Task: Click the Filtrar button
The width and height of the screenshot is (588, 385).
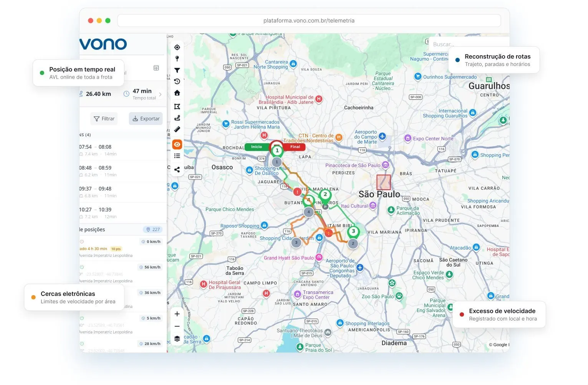Action: coord(104,119)
